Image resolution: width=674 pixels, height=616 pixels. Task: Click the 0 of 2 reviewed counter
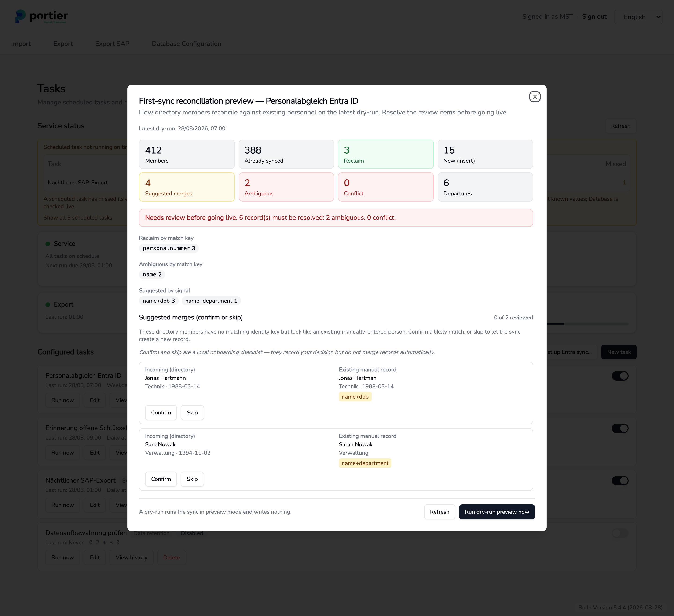coord(513,317)
